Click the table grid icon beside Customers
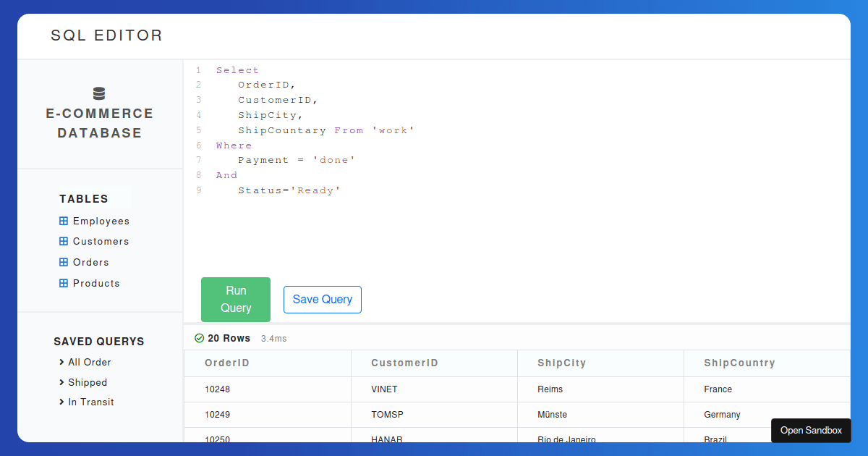The height and width of the screenshot is (456, 868). click(x=64, y=241)
